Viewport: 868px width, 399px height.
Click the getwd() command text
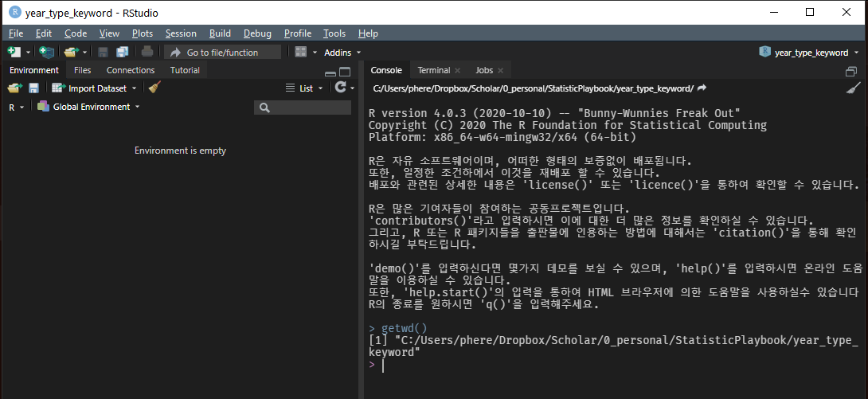404,328
